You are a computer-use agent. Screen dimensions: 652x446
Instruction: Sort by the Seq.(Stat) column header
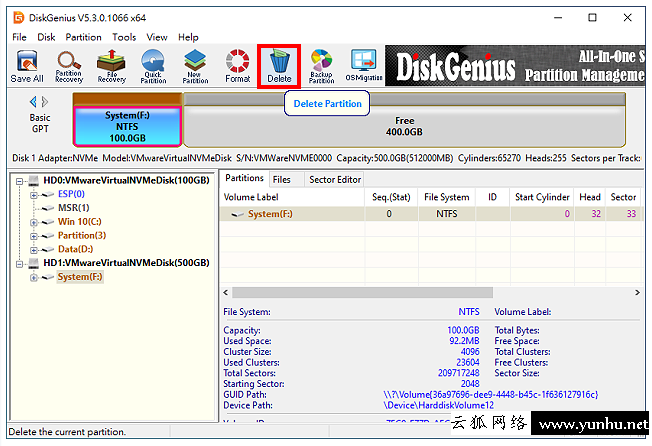[x=391, y=197]
